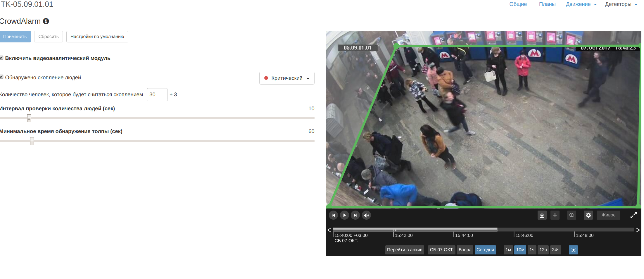Set timeline scale to 24ч
The height and width of the screenshot is (279, 644).
(x=555, y=250)
